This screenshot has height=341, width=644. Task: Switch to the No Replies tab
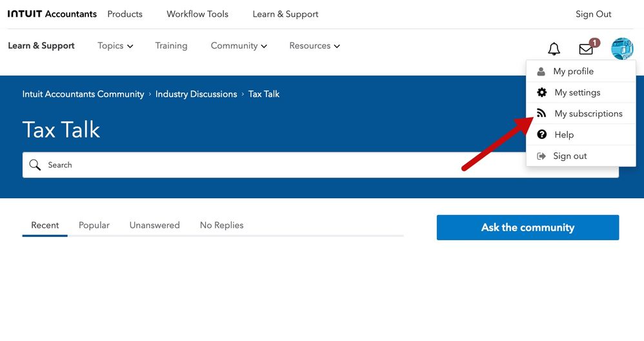[221, 225]
